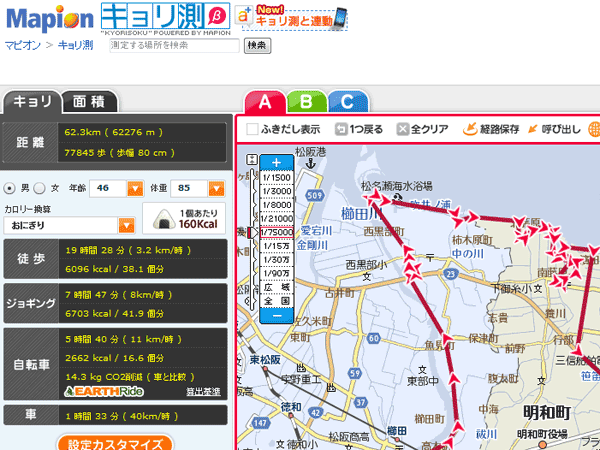Select map scale 1/30万
Viewport: 600px width, 450px height.
point(277,260)
